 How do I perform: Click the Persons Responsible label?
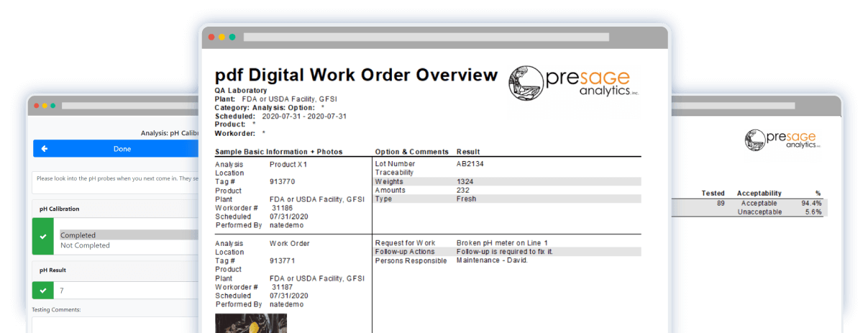click(409, 260)
